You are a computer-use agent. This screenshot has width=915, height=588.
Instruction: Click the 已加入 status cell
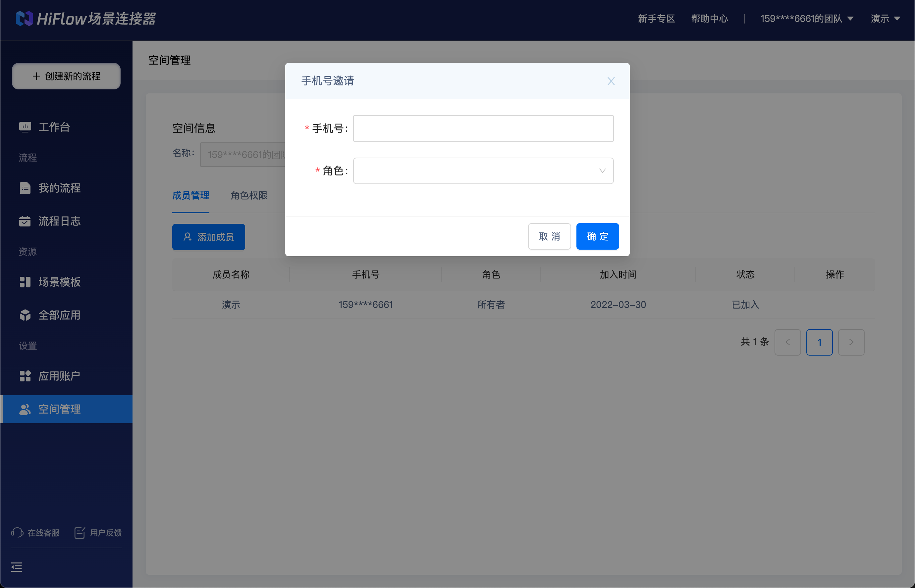point(745,305)
